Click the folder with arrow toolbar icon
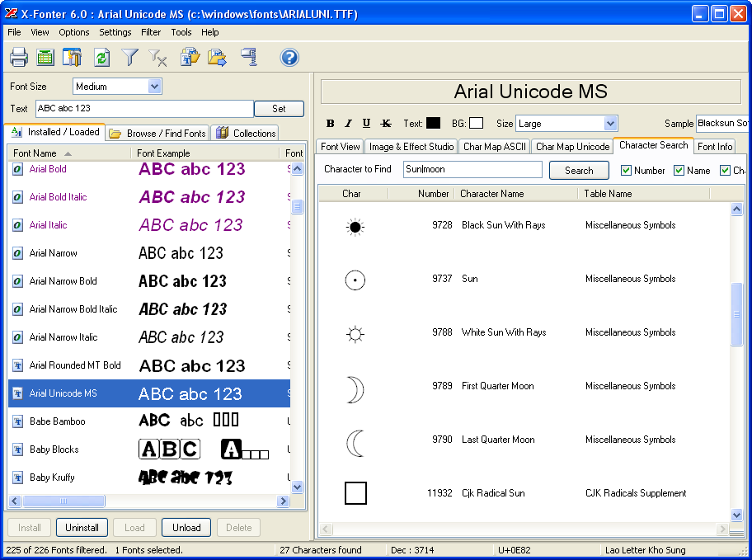This screenshot has height=560, width=752. coord(217,57)
